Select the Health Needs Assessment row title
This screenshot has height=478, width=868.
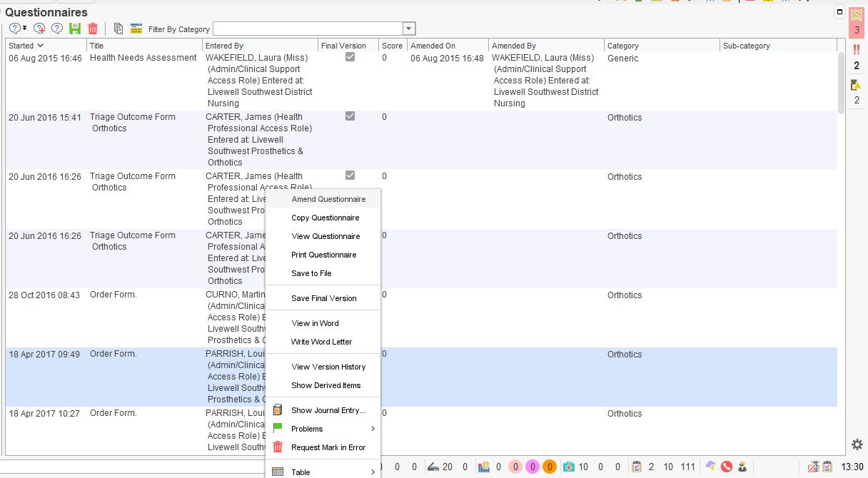pos(143,58)
